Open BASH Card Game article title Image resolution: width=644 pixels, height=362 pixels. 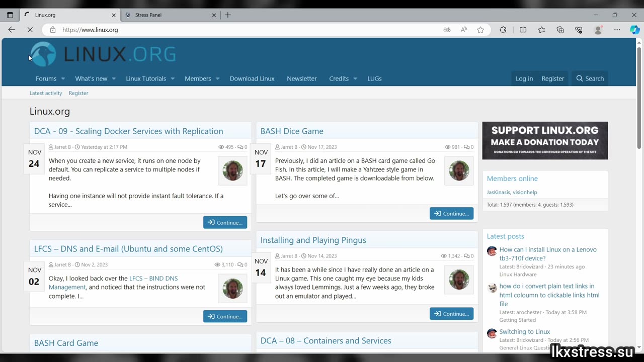(66, 343)
